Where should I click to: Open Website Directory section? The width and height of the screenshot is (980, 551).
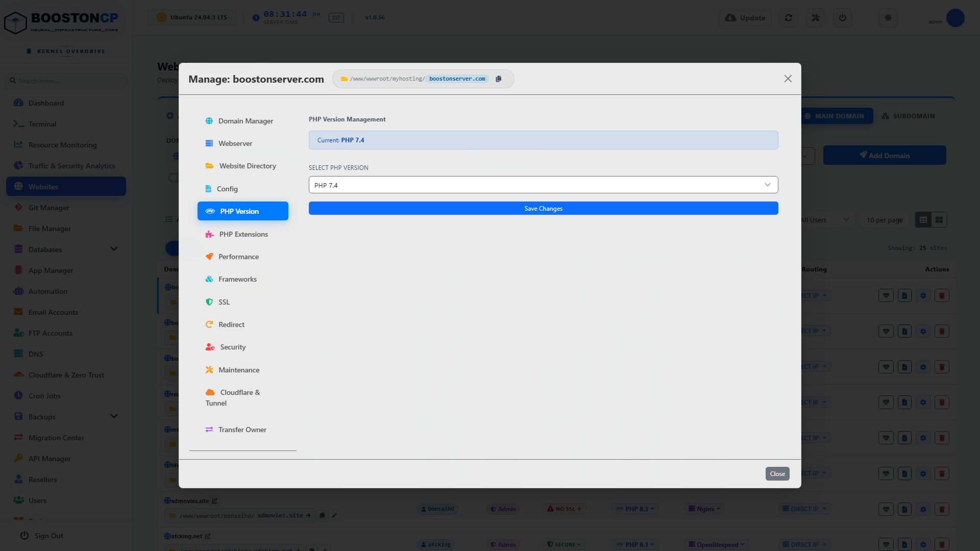coord(243,166)
